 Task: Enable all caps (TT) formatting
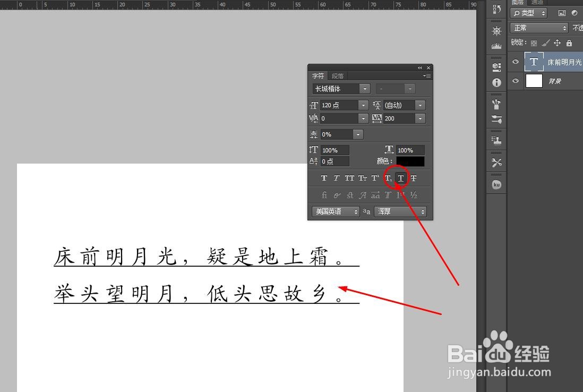(x=349, y=178)
